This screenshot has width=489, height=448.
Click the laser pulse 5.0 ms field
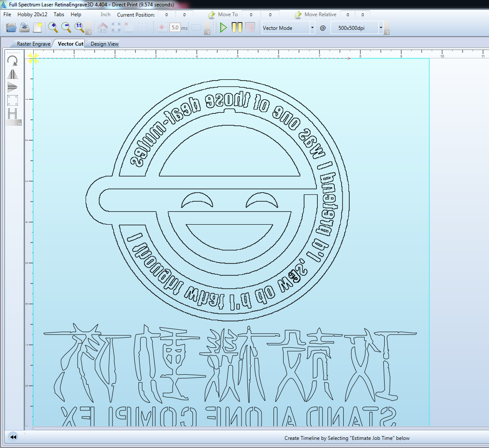click(175, 28)
